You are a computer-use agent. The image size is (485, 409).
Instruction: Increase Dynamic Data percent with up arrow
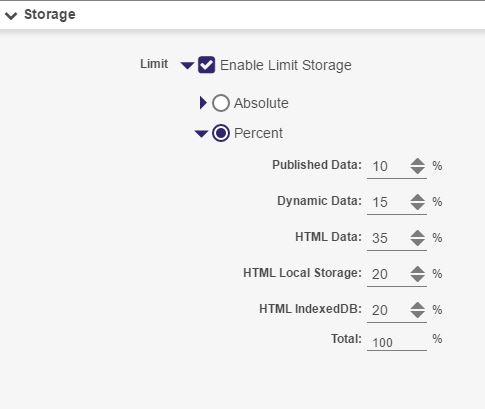tap(417, 198)
